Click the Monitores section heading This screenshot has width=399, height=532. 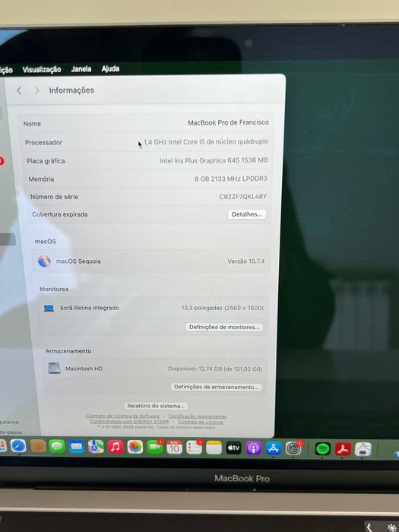point(54,289)
